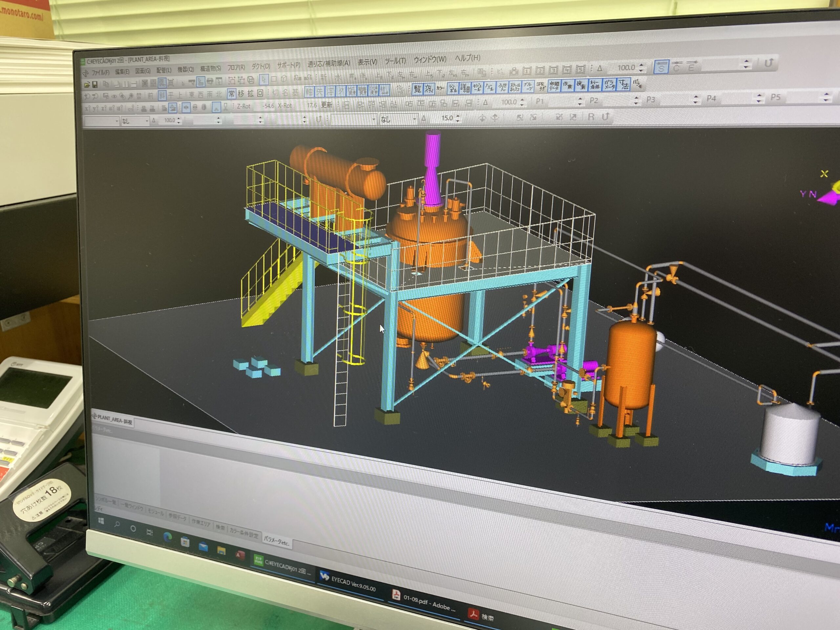Open the second なし dropdown beside 15.0
840x630 pixels.
point(398,119)
